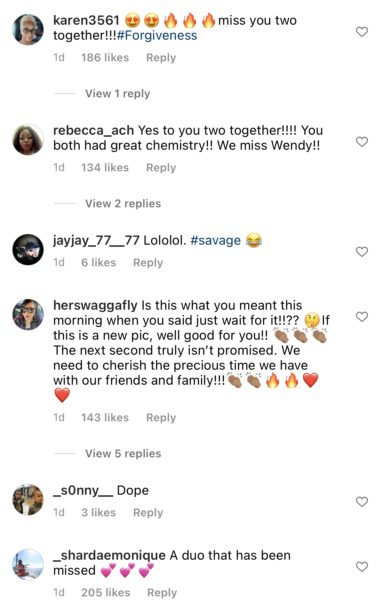Image resolution: width=390 pixels, height=600 pixels.
Task: Open karen3561's profile picture
Action: (28, 29)
